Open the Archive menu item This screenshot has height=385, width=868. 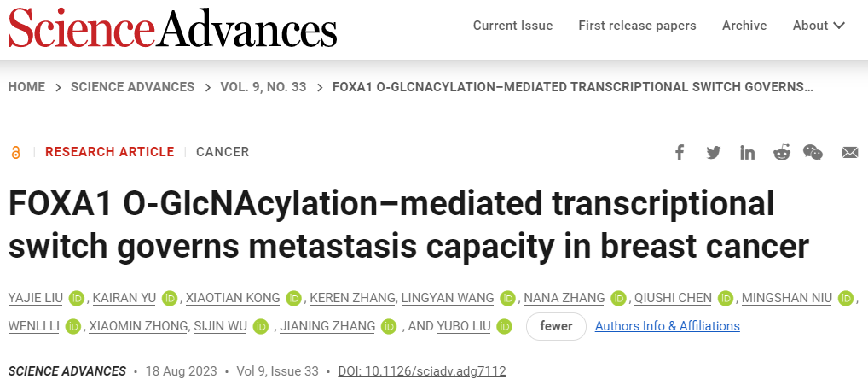pyautogui.click(x=744, y=26)
